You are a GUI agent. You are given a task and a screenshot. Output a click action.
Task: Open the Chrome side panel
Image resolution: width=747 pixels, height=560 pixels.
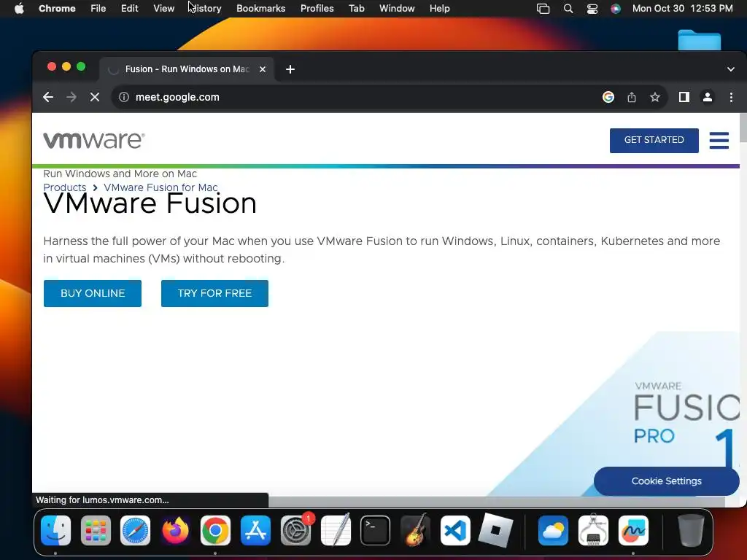(684, 97)
